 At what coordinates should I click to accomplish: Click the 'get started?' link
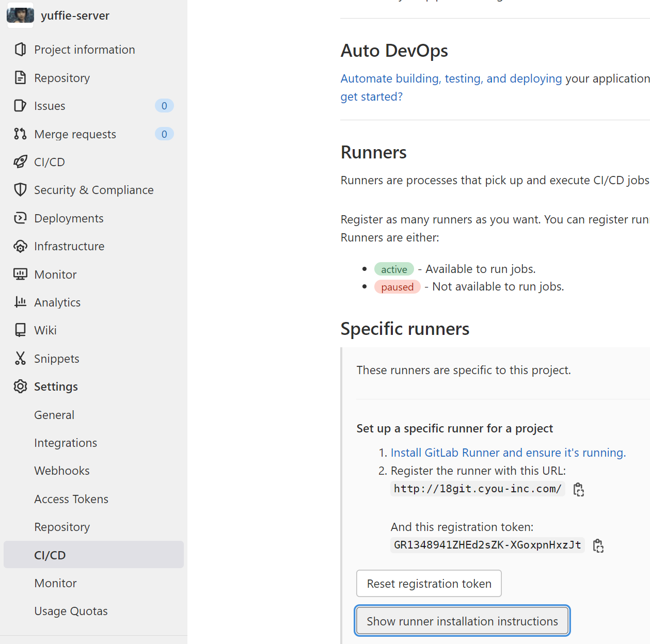pos(371,96)
